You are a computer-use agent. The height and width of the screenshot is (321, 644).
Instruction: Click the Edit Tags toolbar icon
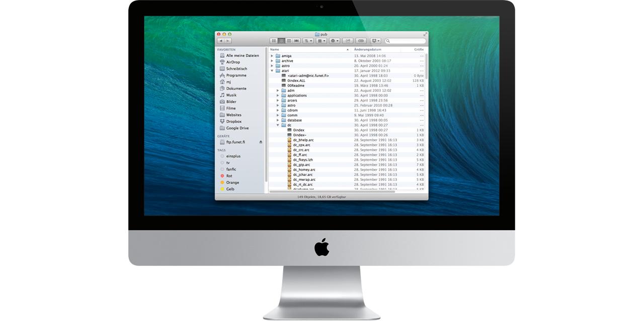tap(361, 41)
